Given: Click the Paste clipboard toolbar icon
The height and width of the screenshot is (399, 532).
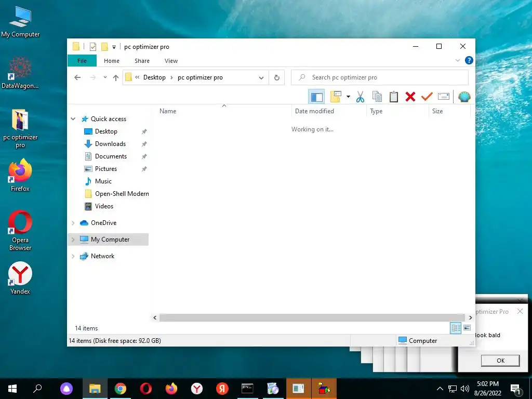Looking at the screenshot, I should pyautogui.click(x=394, y=97).
